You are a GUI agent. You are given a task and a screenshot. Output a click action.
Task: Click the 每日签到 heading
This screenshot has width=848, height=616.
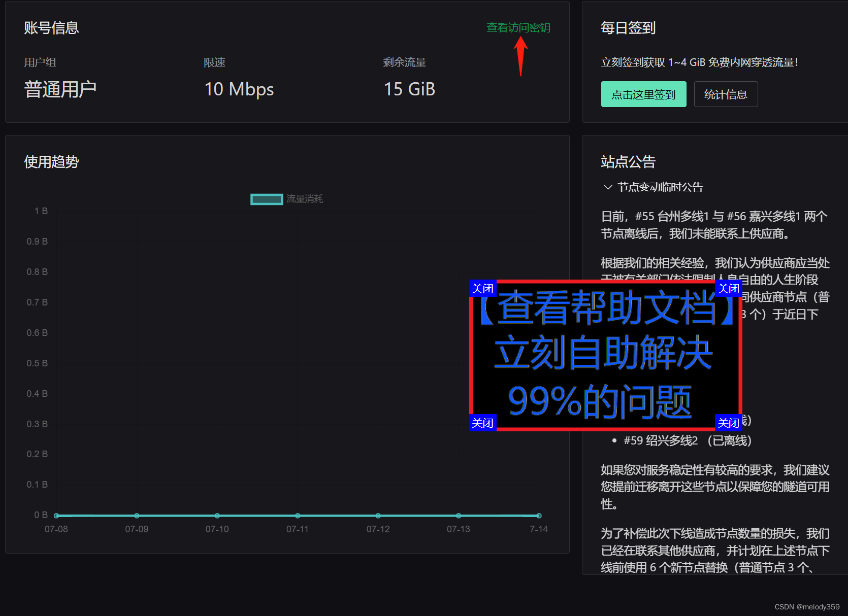(628, 28)
